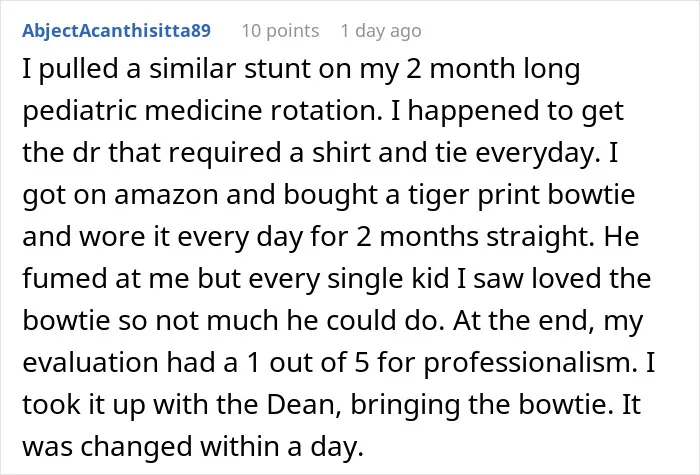Click the word required in the third line

pos(225,153)
